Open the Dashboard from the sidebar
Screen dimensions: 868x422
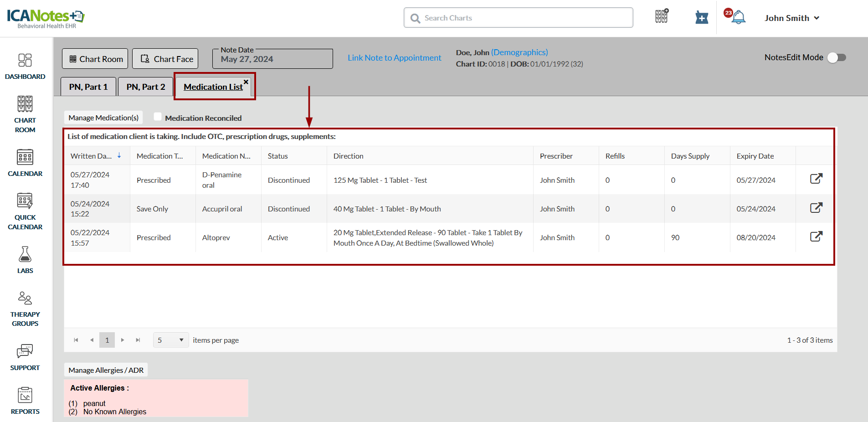click(x=25, y=66)
